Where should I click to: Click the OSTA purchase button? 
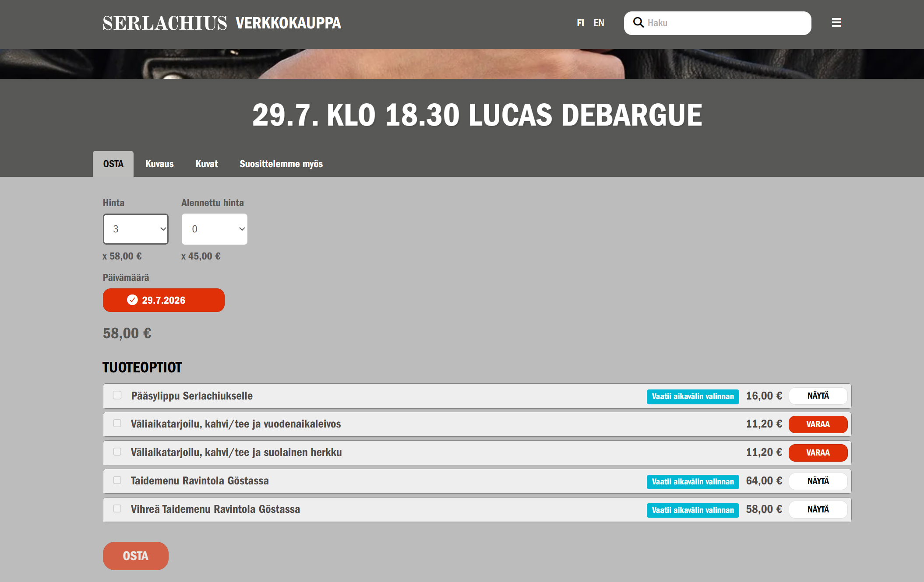point(136,556)
